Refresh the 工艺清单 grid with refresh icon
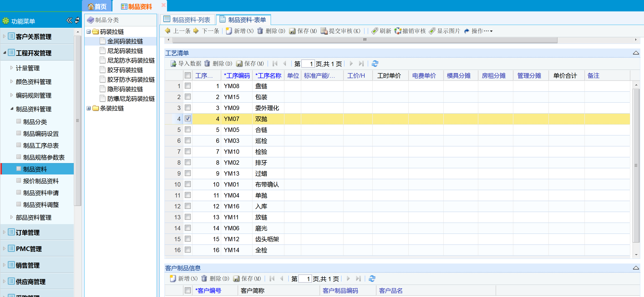644x297 pixels. point(375,64)
